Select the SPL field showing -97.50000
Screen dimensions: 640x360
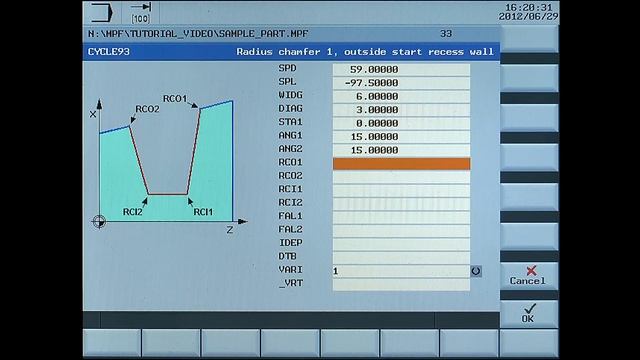tap(401, 83)
